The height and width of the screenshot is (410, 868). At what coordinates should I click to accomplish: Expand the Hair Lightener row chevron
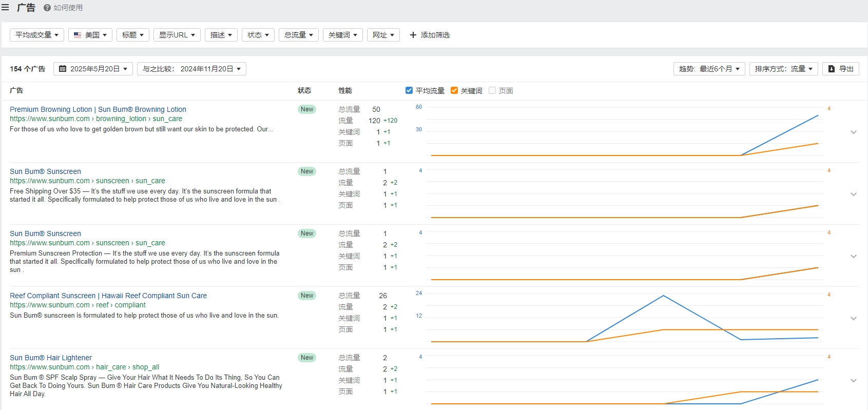(854, 380)
